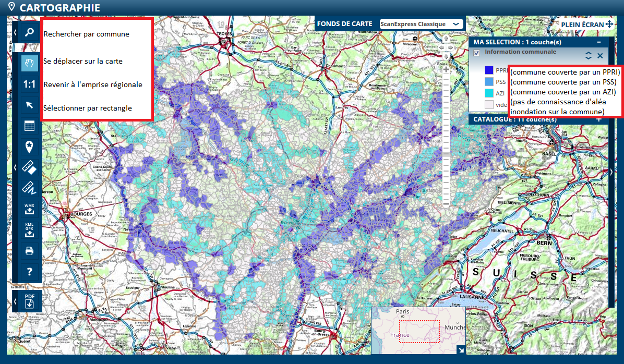This screenshot has width=624, height=364.
Task: Open help with the question mark
Action: point(29,271)
